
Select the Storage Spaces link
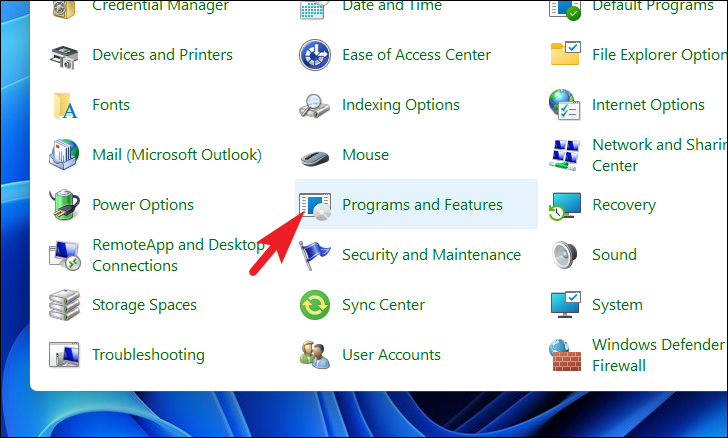144,305
